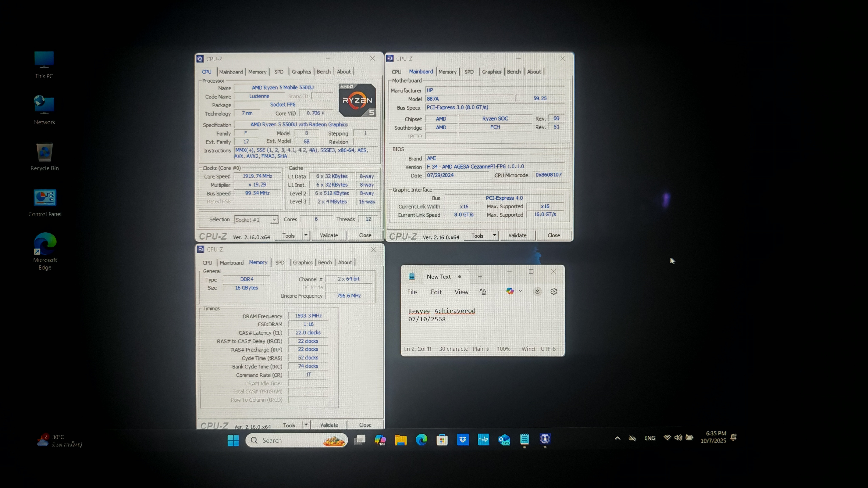This screenshot has width=868, height=488.
Task: Open Dropbox from the taskbar
Action: click(x=463, y=439)
